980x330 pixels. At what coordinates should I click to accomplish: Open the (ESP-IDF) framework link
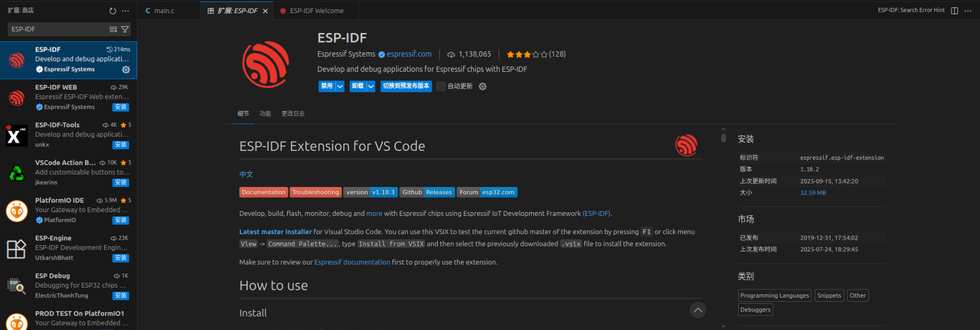tap(596, 214)
